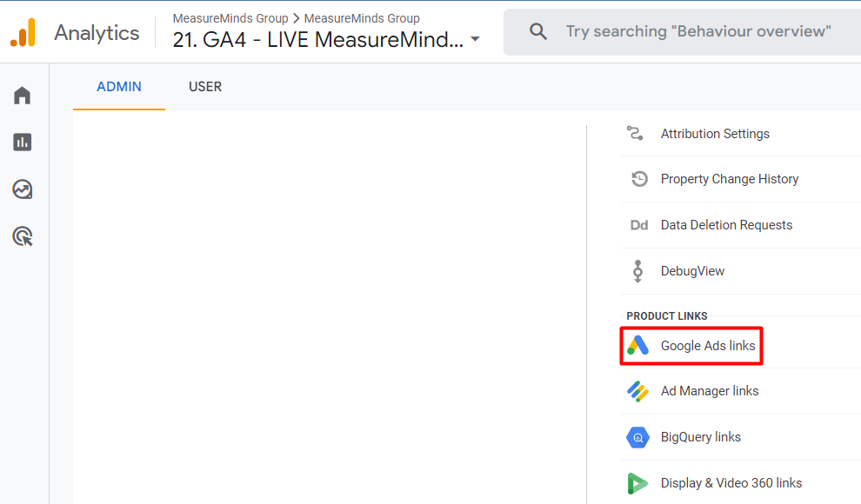Click the 21. GA4 - LIVE MeasureMind property name
861x504 pixels.
tap(318, 39)
